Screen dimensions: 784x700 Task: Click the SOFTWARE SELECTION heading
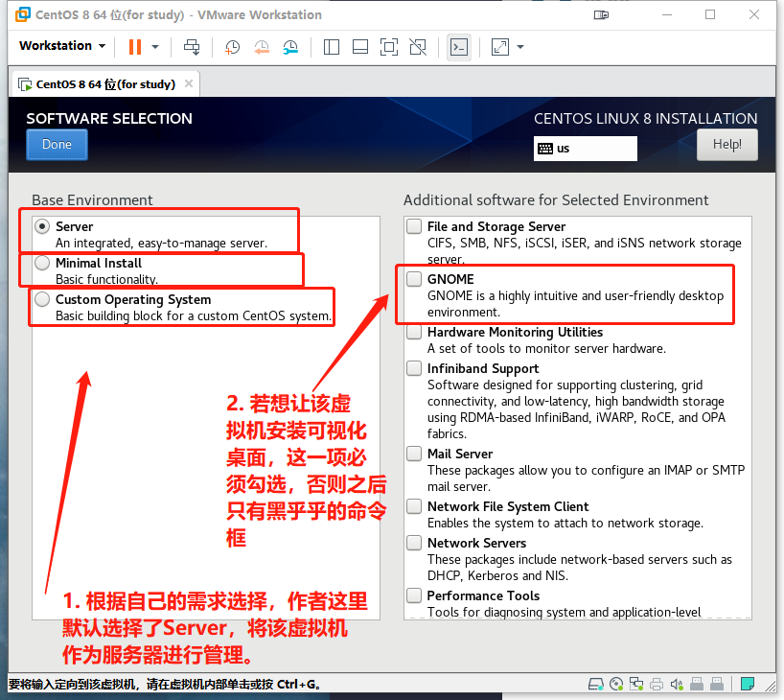[109, 119]
